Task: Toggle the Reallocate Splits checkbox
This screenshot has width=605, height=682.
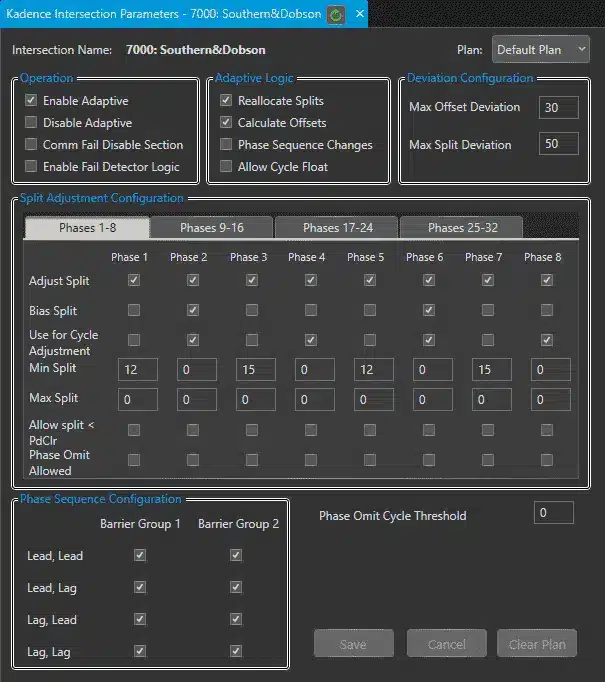Action: tap(227, 101)
